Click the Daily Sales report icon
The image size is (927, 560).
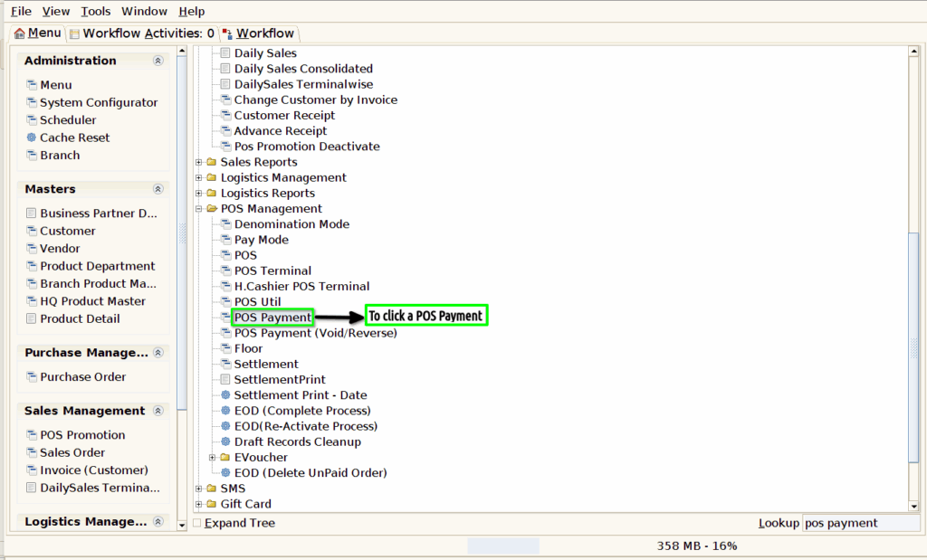[225, 52]
